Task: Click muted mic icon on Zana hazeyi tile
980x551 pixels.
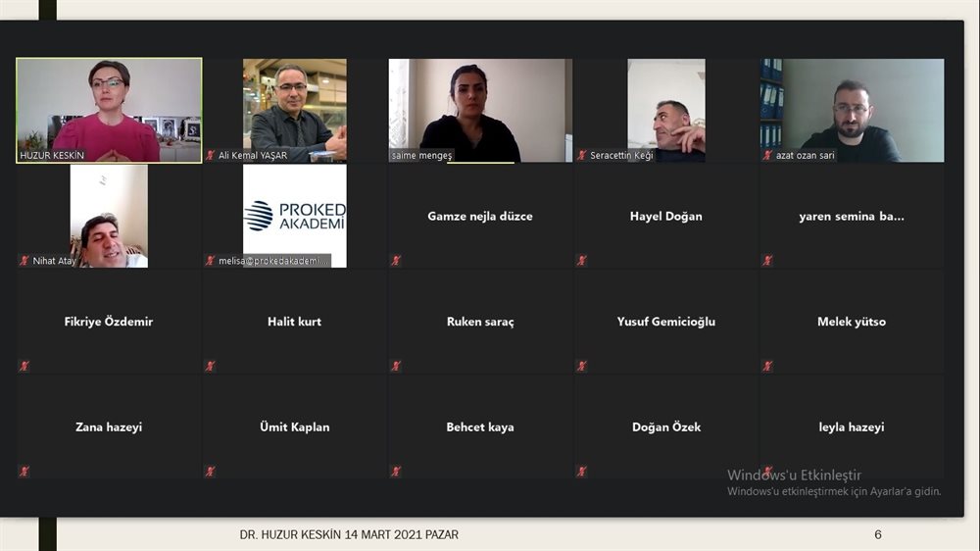Action: pyautogui.click(x=24, y=472)
